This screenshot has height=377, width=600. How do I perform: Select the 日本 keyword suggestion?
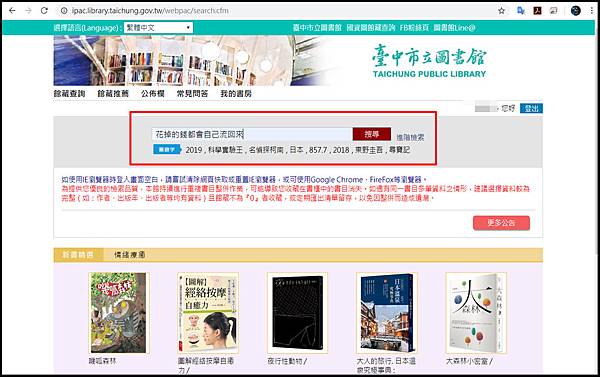[x=296, y=150]
